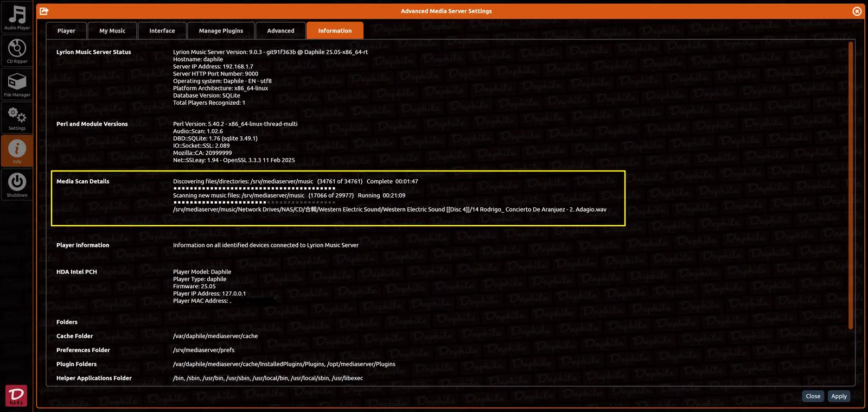Click the Preferences Folder label

83,350
